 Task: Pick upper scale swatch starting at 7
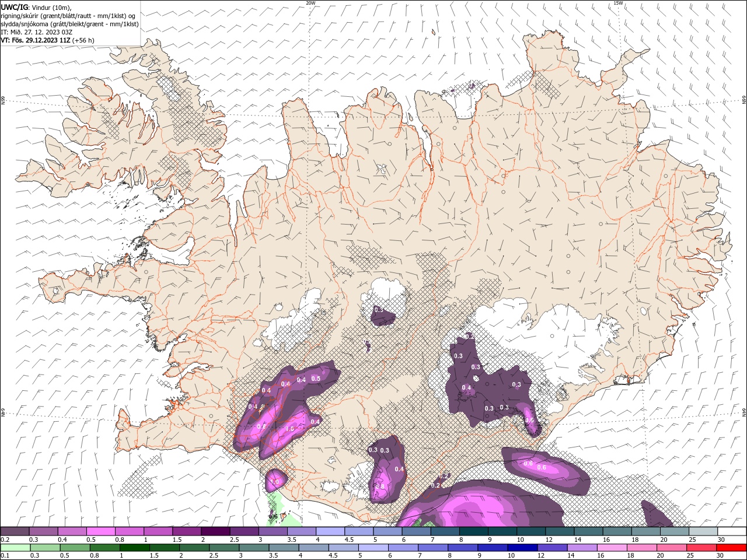(444, 531)
